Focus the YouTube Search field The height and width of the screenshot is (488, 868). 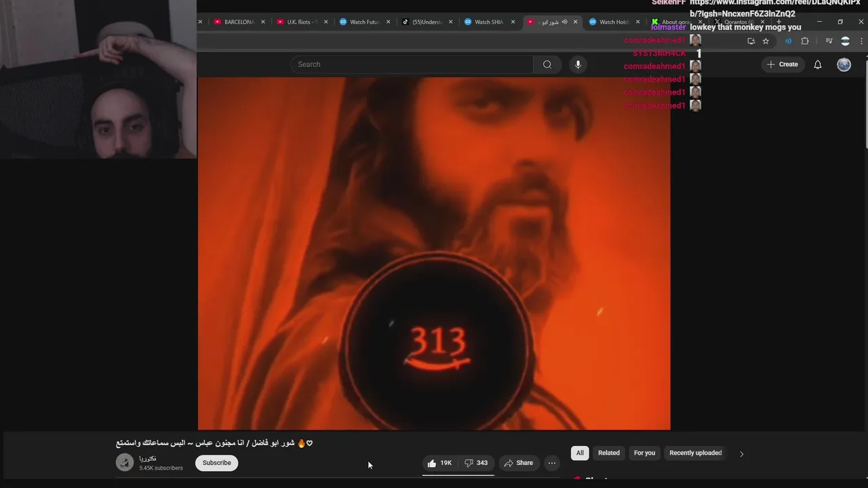pos(412,64)
